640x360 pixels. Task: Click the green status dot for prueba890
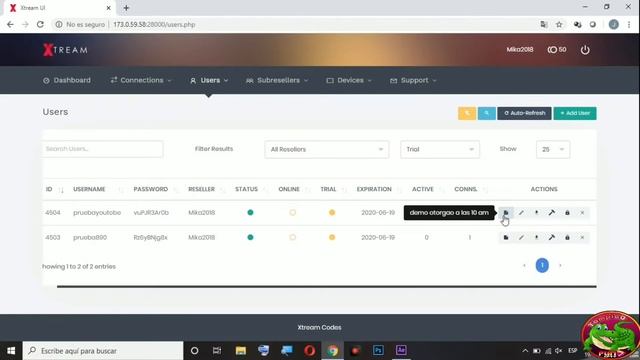point(250,237)
